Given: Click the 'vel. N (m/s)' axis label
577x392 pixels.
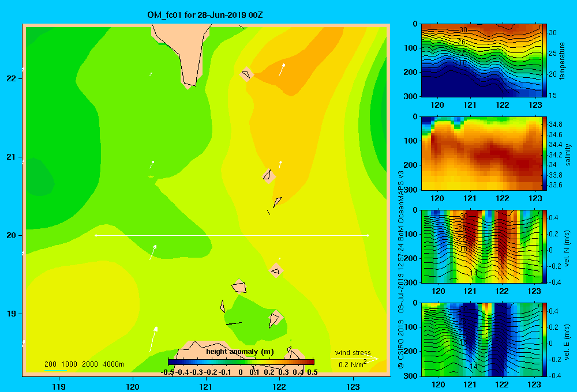Looking at the screenshot, I should 567,248.
